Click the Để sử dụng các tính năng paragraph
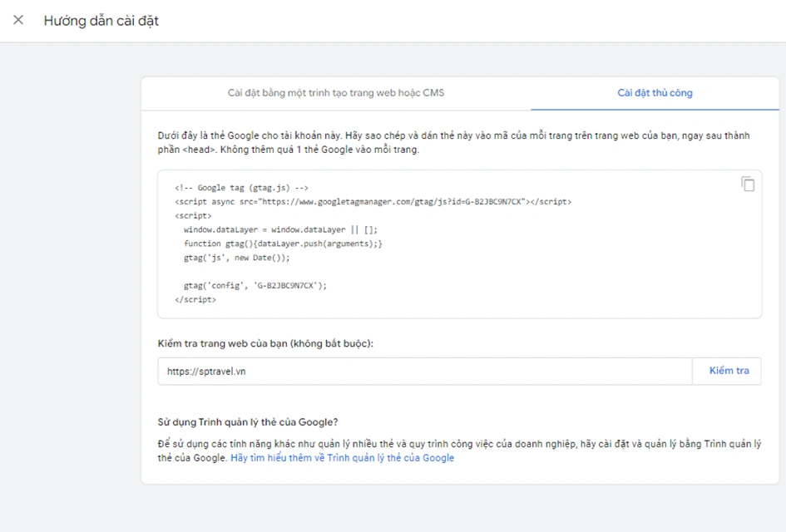This screenshot has height=532, width=786. (x=459, y=451)
